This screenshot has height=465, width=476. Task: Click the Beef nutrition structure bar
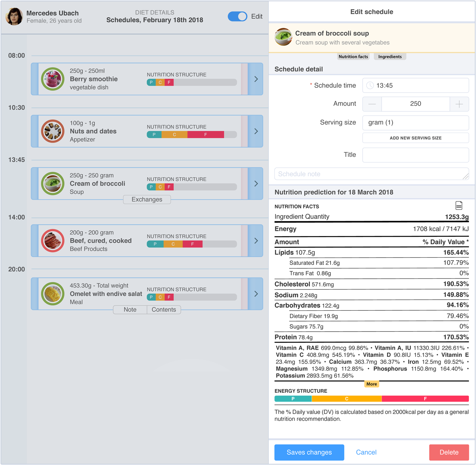tap(192, 244)
